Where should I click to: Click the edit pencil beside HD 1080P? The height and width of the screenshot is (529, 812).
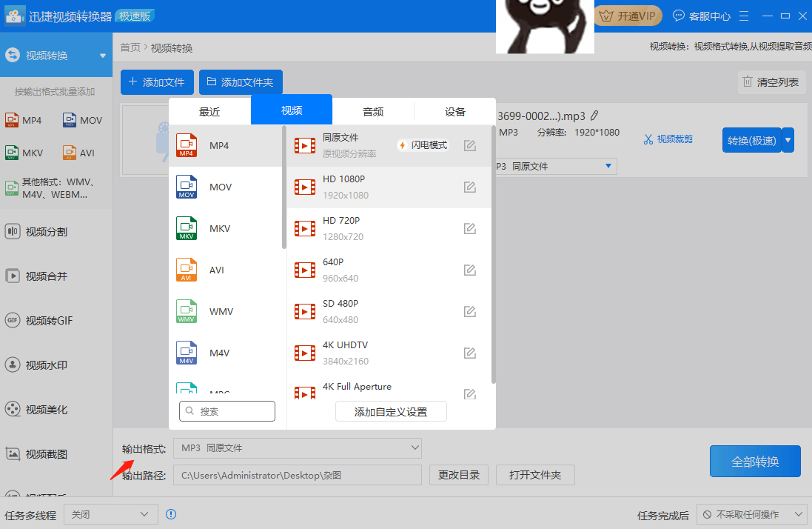(x=469, y=187)
